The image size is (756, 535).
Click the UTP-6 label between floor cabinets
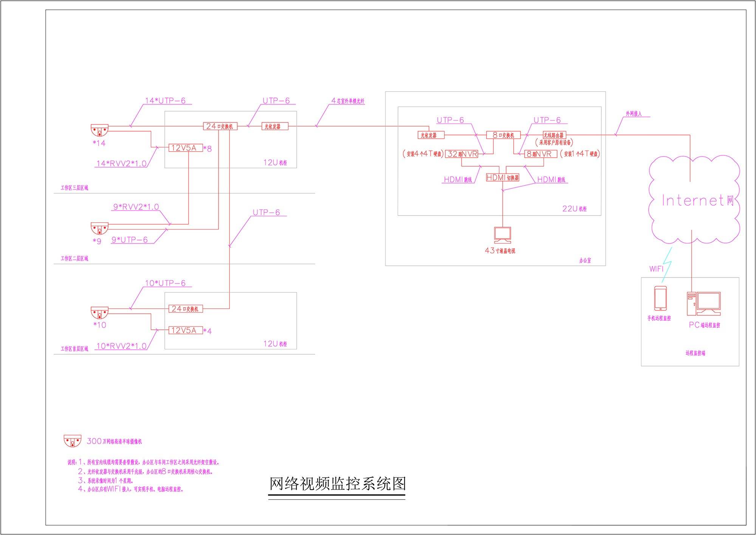coord(266,212)
